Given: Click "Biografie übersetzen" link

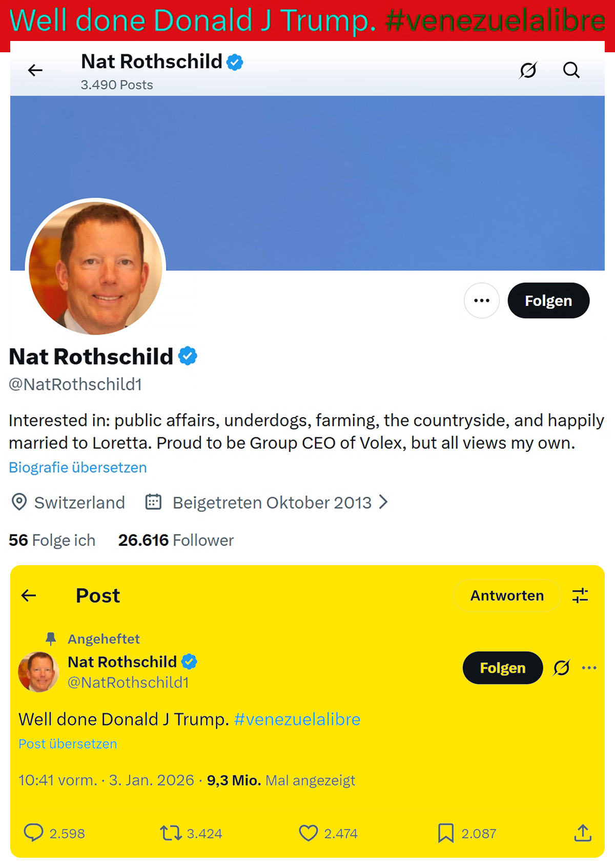Looking at the screenshot, I should 78,467.
